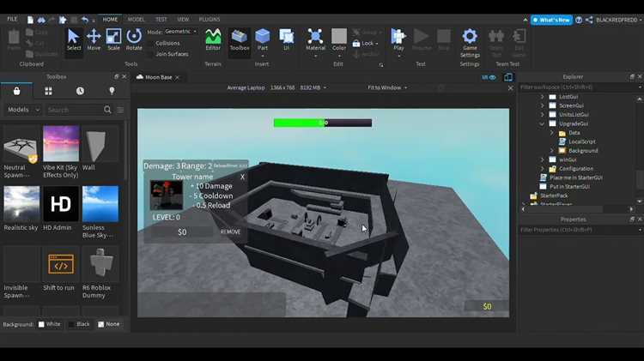
Task: Open the Toolbox Inventory lock tab
Action: click(x=16, y=91)
